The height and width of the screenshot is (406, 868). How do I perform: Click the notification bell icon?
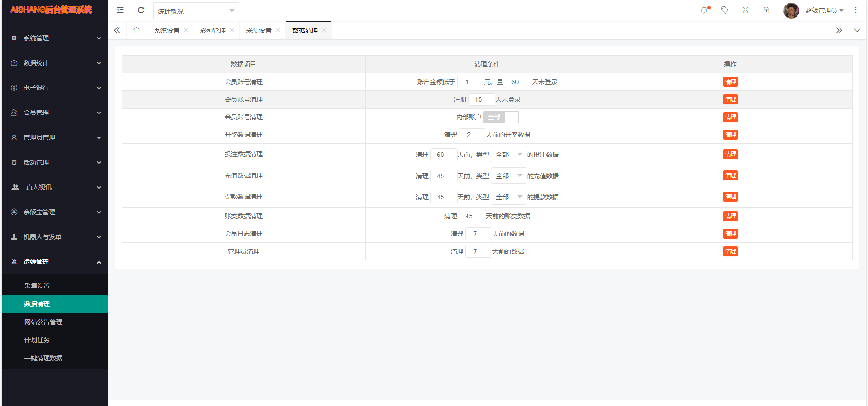704,10
